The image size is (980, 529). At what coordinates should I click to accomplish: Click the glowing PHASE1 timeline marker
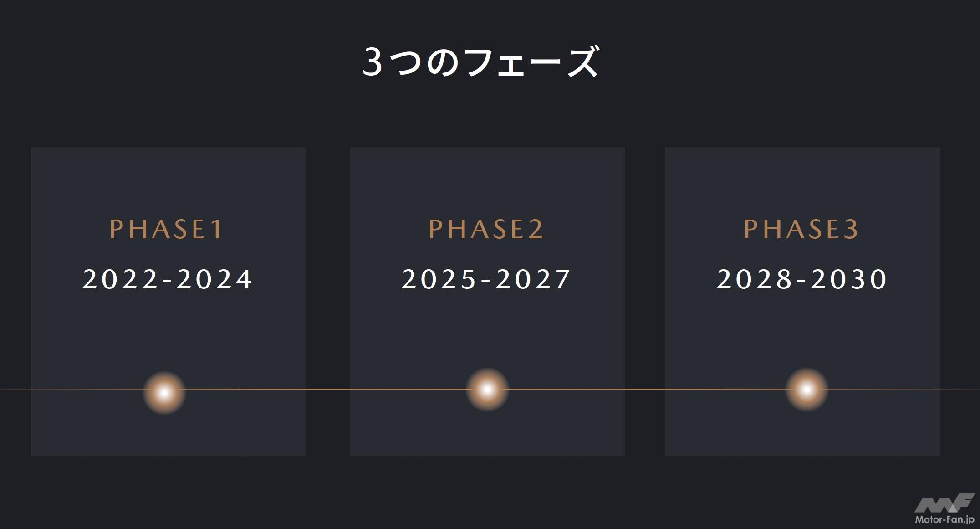tap(164, 392)
